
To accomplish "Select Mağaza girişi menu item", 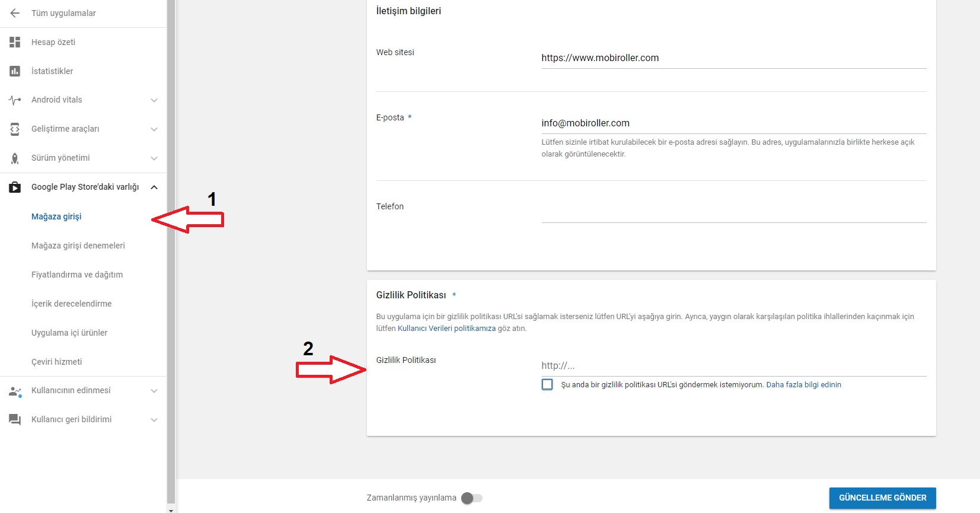I will pos(56,216).
